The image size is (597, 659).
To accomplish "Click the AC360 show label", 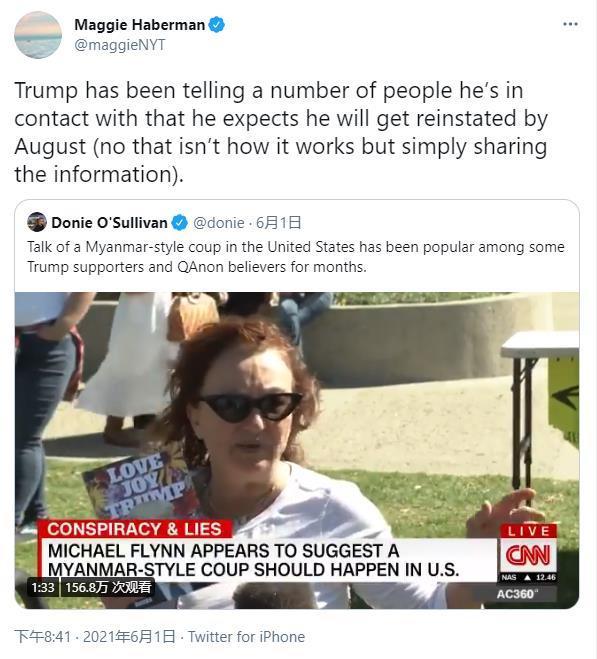I will tap(515, 594).
